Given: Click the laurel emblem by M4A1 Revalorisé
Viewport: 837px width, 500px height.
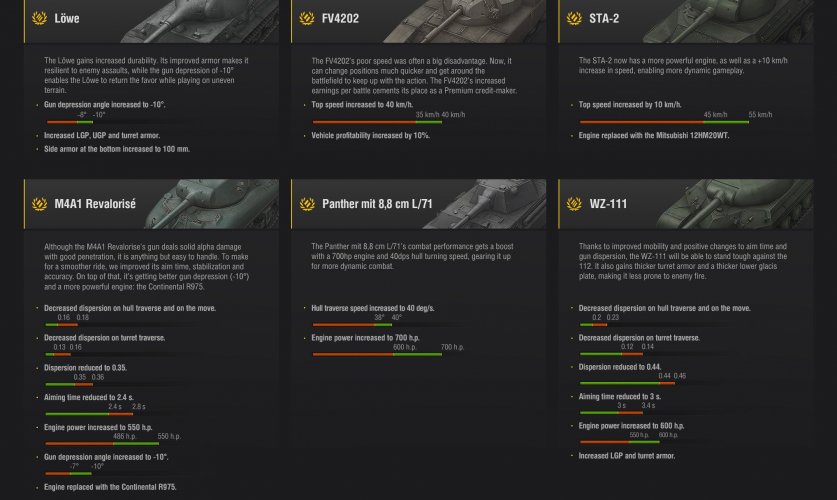Looking at the screenshot, I should (40, 204).
